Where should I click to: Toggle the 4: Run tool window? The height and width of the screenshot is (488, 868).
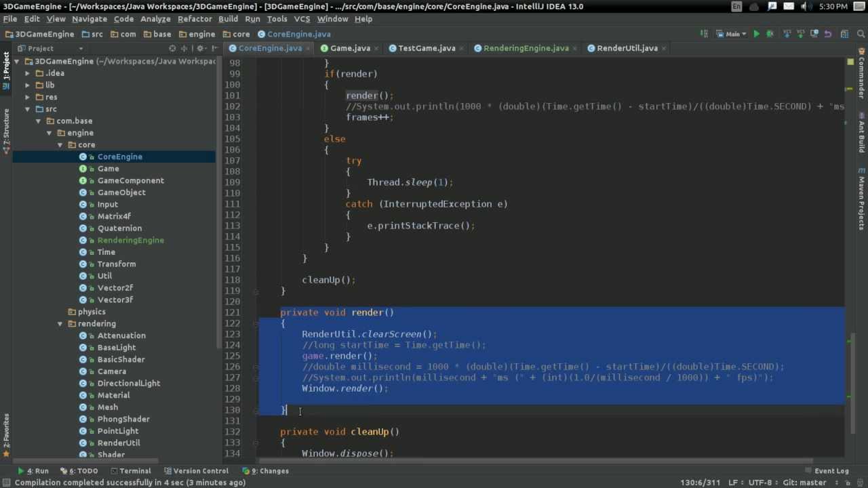33,471
